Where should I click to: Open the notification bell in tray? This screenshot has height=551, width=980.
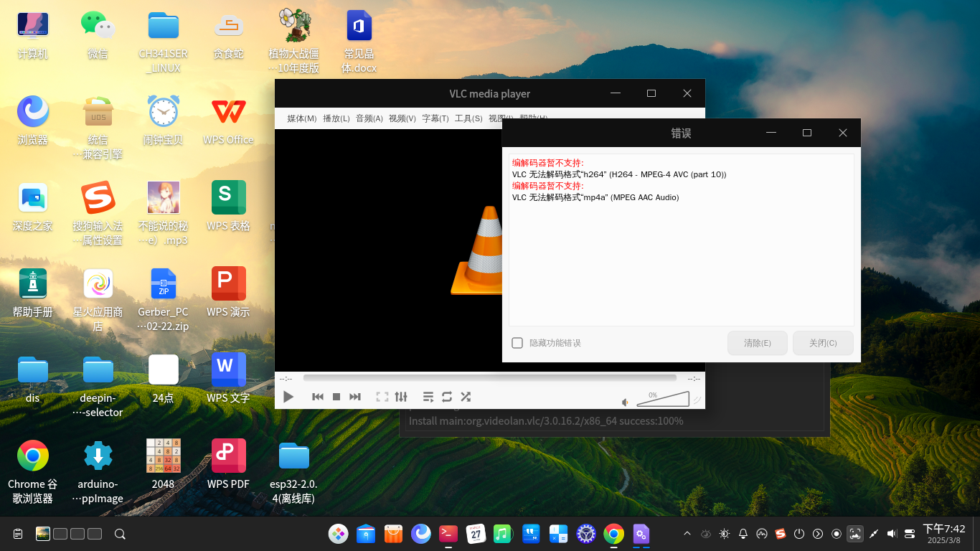point(743,534)
